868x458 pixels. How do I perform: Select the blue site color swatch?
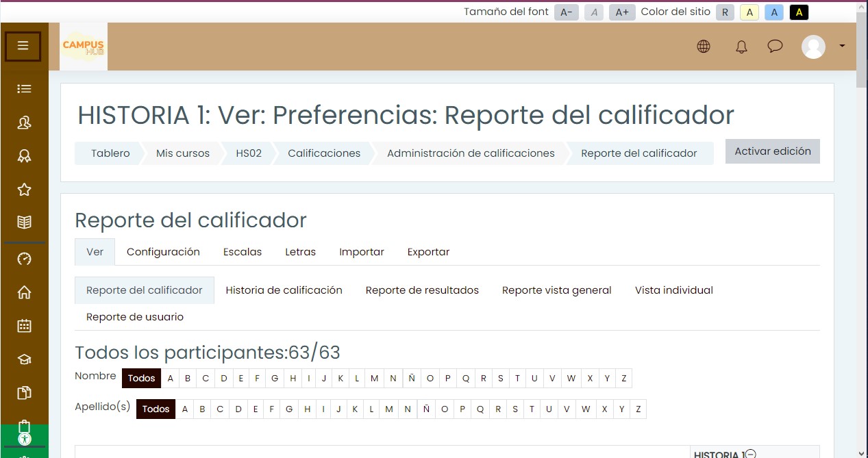tap(774, 12)
